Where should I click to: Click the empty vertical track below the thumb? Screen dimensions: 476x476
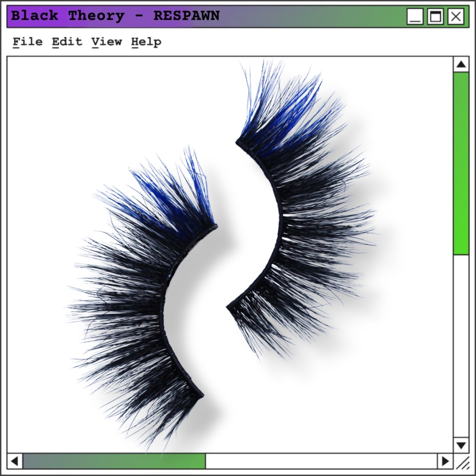pyautogui.click(x=461, y=346)
